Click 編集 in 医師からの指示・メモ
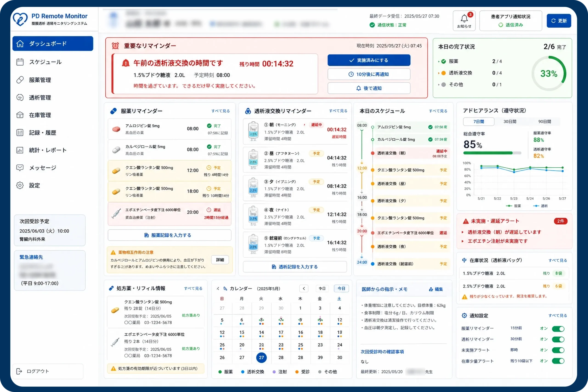The image size is (588, 392). tap(436, 289)
